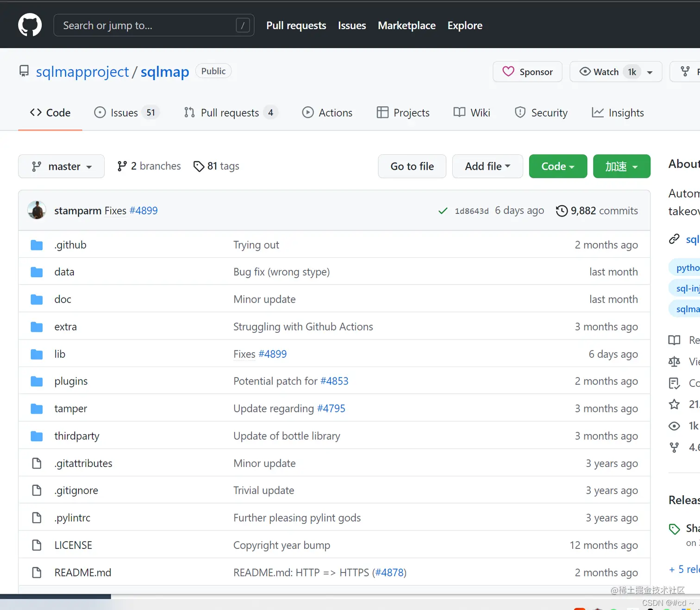Click the Readme book icon in sidebar
Image resolution: width=700 pixels, height=610 pixels.
pos(674,340)
